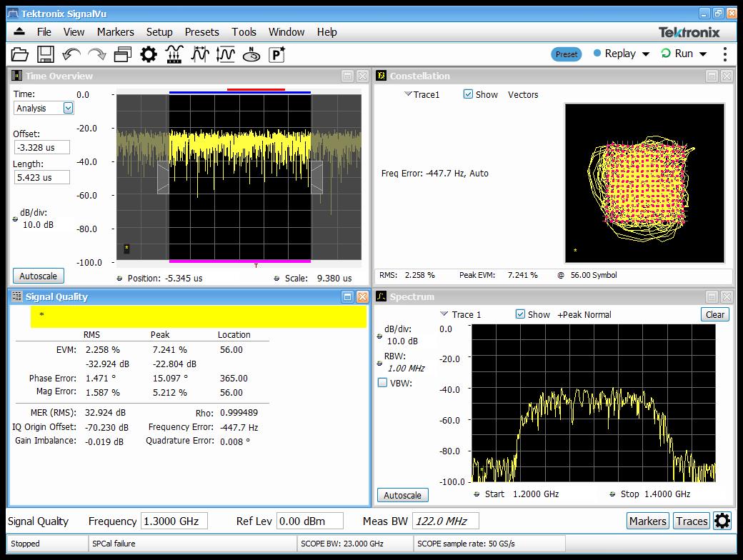Adjust the Stop frequency knob icon

coord(612,494)
